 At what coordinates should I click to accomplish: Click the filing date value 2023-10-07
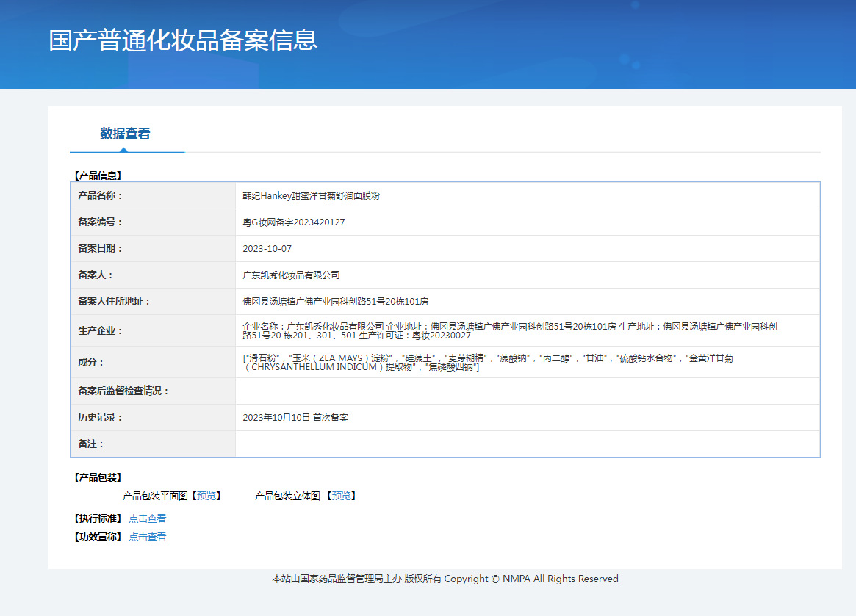pyautogui.click(x=267, y=249)
